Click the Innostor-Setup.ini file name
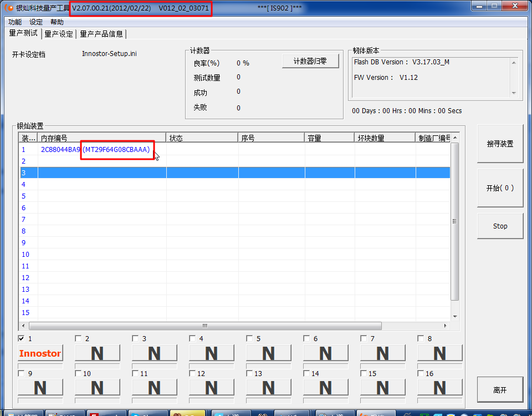This screenshot has width=532, height=416. (x=109, y=54)
